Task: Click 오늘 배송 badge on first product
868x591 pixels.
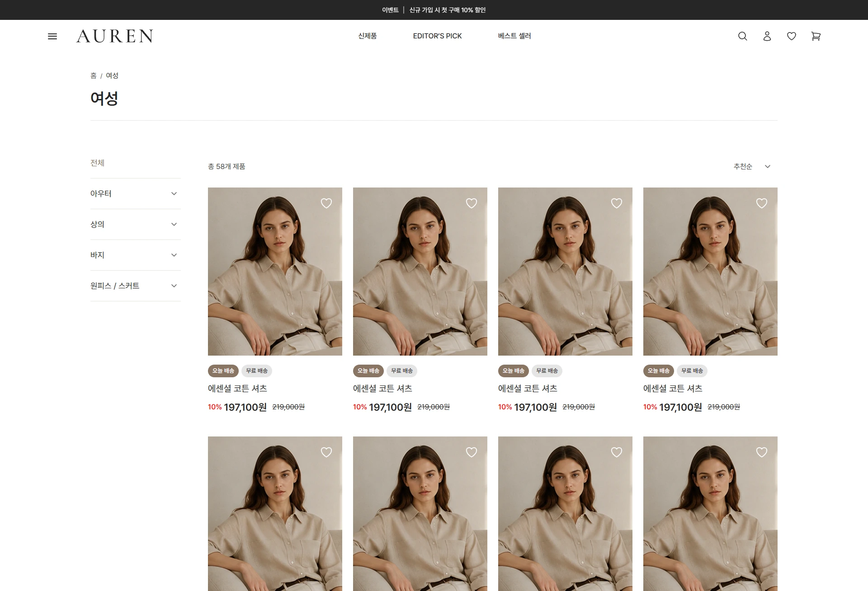Action: (223, 371)
